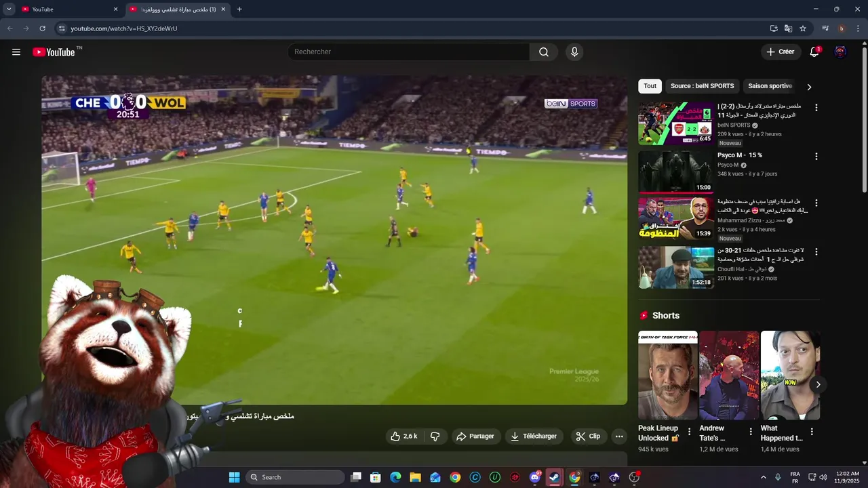This screenshot has height=488, width=868.
Task: Click the Créer button
Action: pyautogui.click(x=781, y=52)
